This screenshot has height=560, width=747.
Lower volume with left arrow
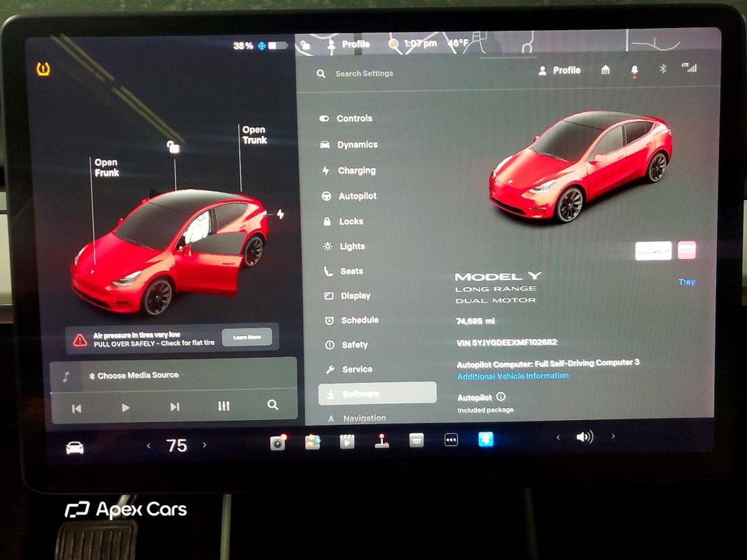(558, 437)
